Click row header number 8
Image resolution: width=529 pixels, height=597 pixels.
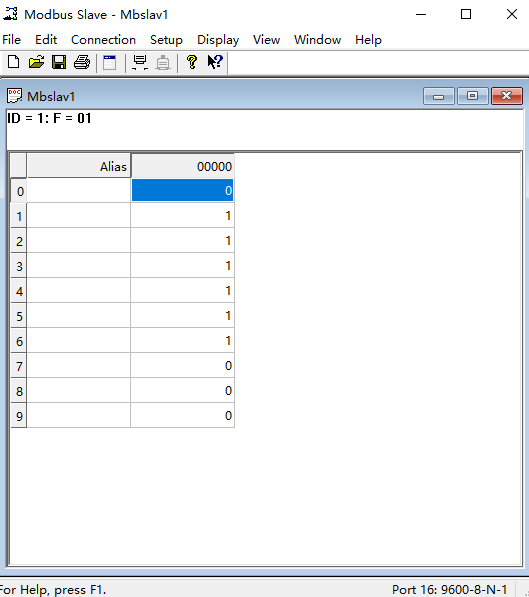click(x=19, y=391)
